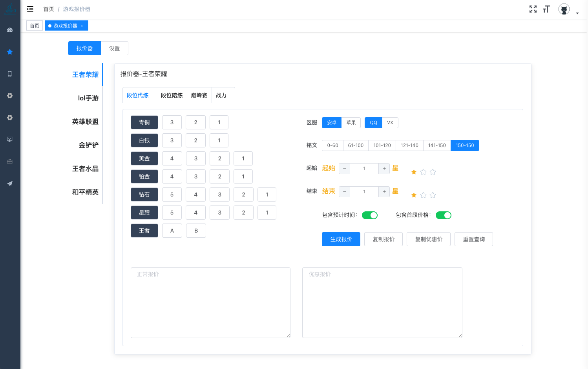The image size is (588, 369).
Task: Select QQ server option
Action: pos(373,123)
